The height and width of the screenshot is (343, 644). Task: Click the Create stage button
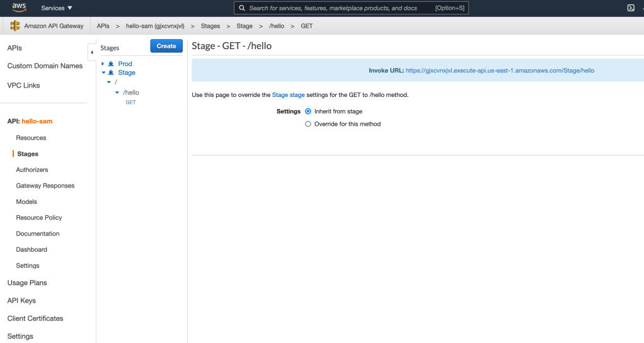[166, 46]
